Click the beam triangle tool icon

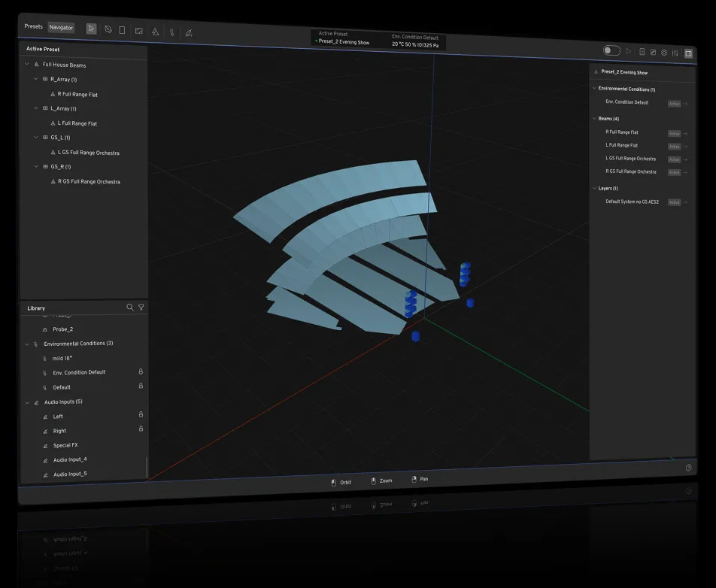click(155, 32)
